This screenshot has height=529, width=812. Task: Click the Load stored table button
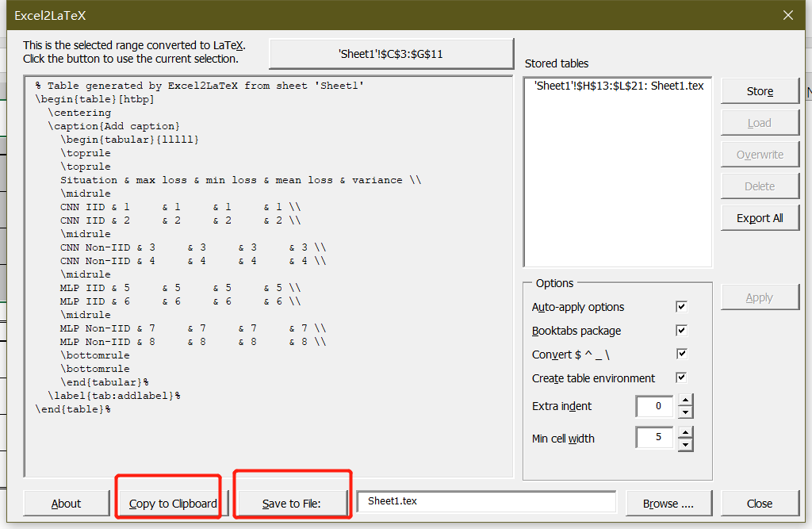click(759, 122)
